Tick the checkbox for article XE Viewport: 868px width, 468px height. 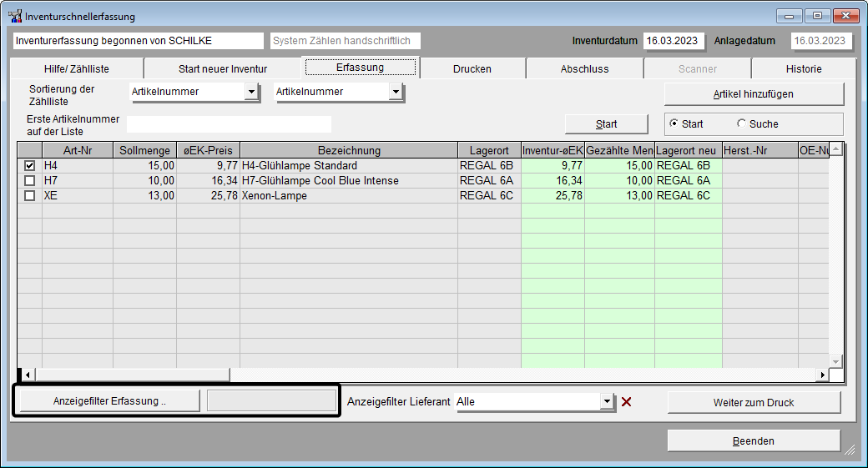tap(30, 195)
